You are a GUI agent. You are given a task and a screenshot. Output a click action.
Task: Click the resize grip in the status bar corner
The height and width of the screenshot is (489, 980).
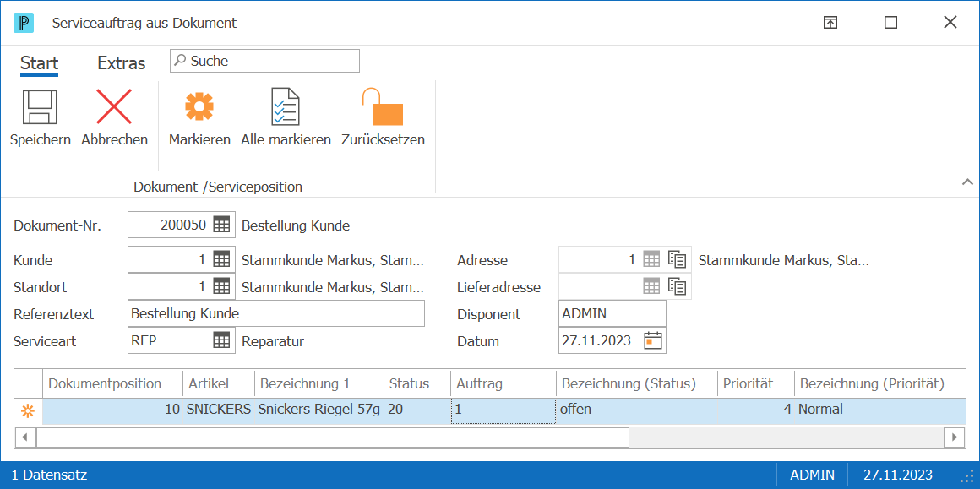click(x=966, y=475)
